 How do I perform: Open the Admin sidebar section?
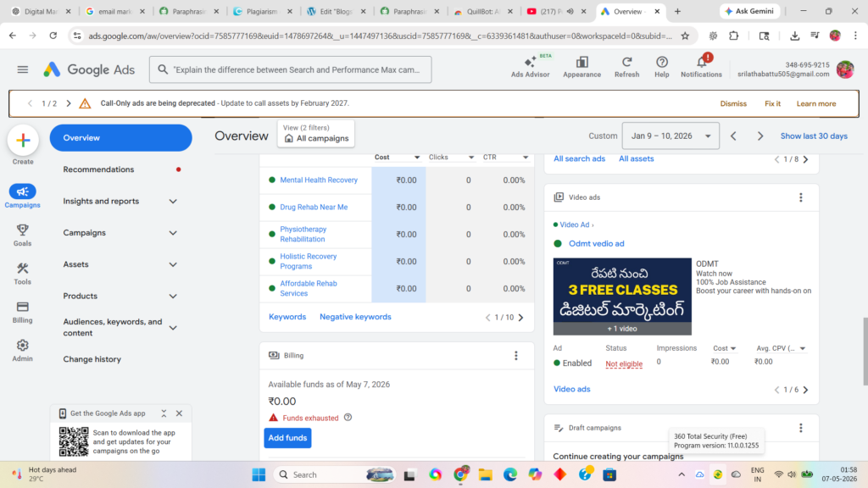click(22, 351)
